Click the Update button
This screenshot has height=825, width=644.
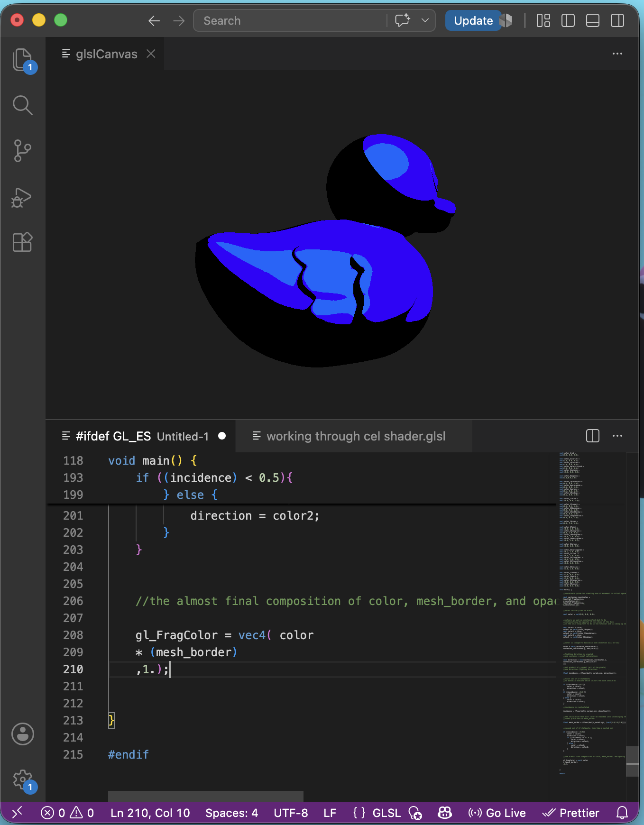tap(473, 21)
